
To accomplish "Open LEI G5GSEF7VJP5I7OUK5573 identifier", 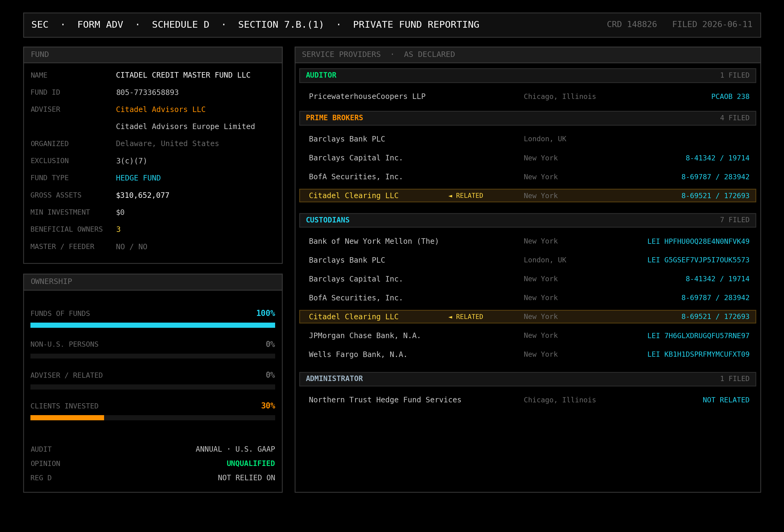I will (x=698, y=260).
